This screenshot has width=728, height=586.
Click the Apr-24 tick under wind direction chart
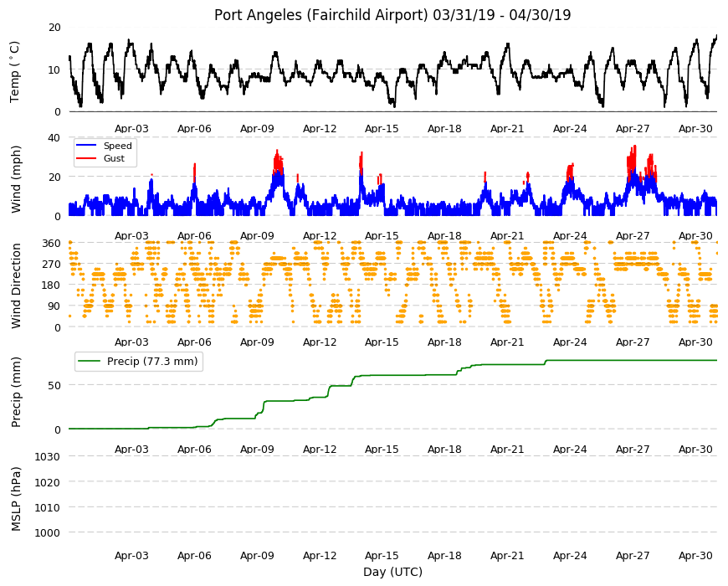pos(570,342)
